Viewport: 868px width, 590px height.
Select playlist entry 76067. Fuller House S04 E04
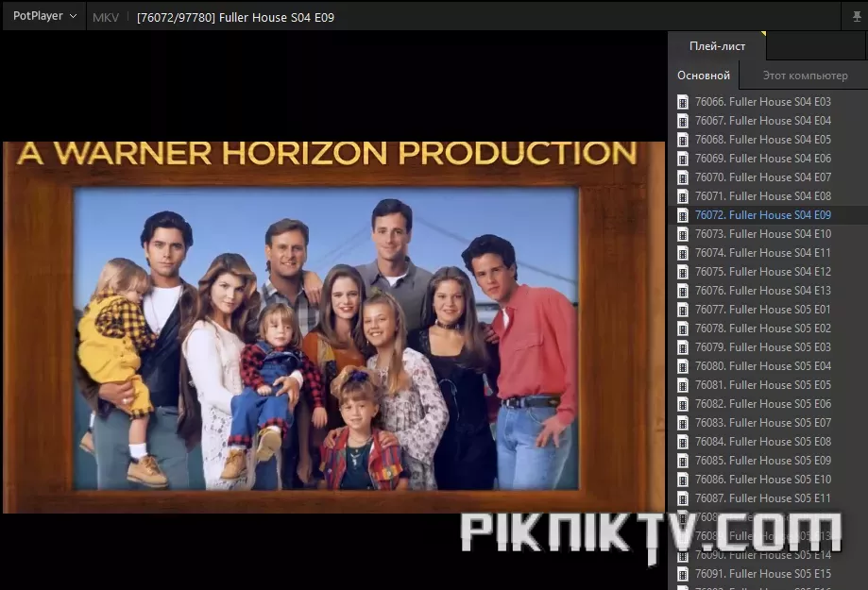point(768,121)
